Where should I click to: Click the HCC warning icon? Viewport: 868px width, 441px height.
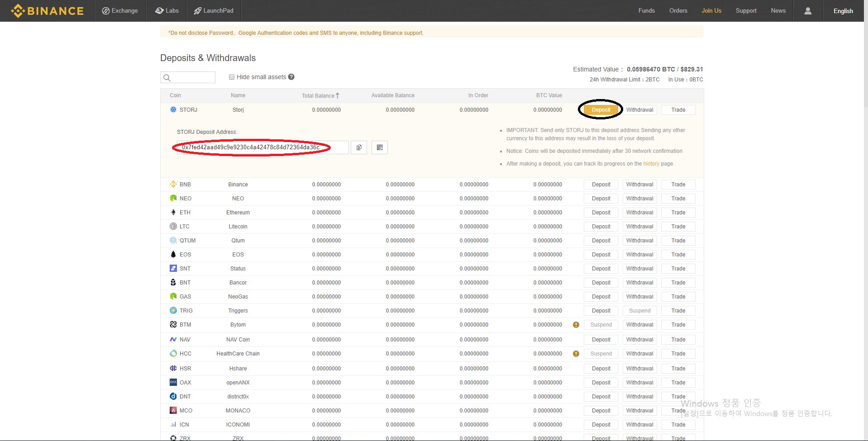[576, 354]
